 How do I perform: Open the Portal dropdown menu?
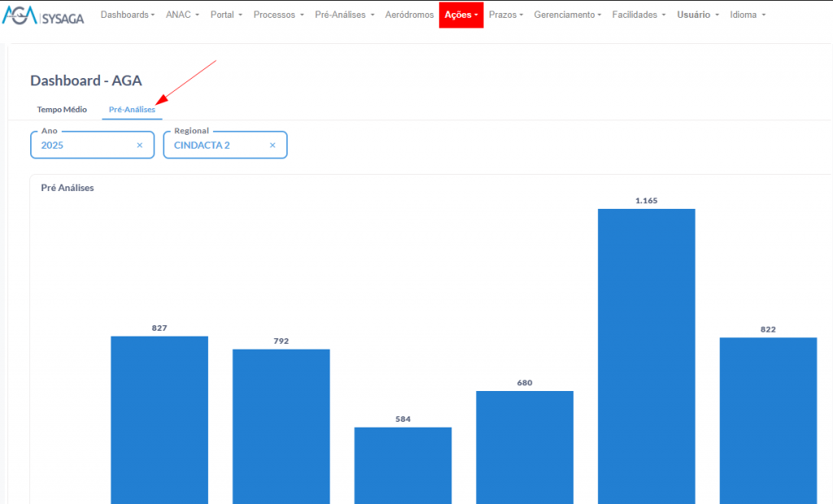[x=226, y=15]
